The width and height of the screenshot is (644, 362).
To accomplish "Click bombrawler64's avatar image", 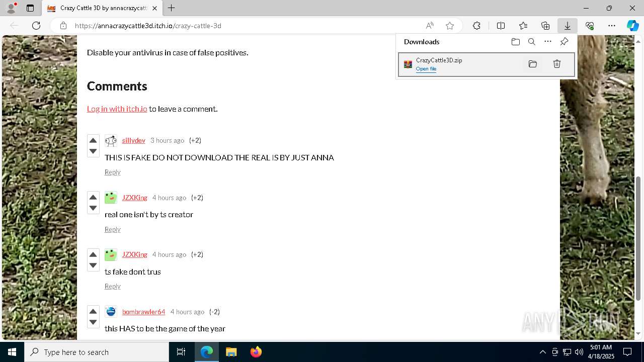I will pos(111,312).
